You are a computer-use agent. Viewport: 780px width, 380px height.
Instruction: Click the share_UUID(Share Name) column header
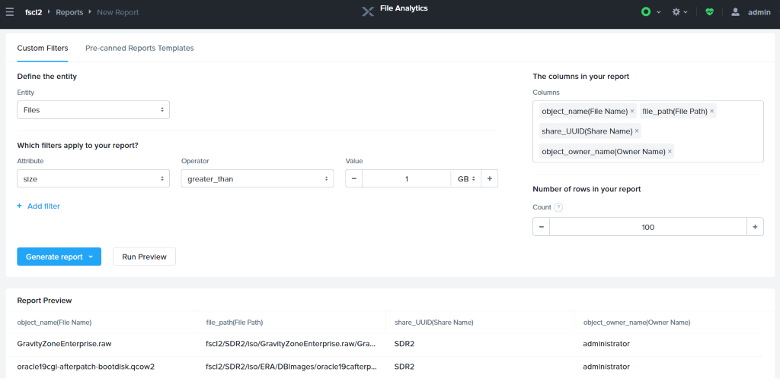coord(434,322)
